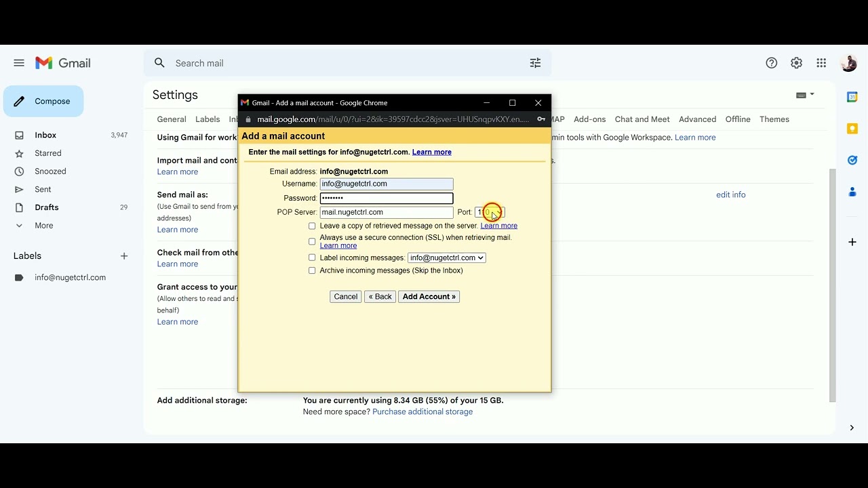868x488 pixels.
Task: Switch to Offline settings tab
Action: click(x=738, y=119)
